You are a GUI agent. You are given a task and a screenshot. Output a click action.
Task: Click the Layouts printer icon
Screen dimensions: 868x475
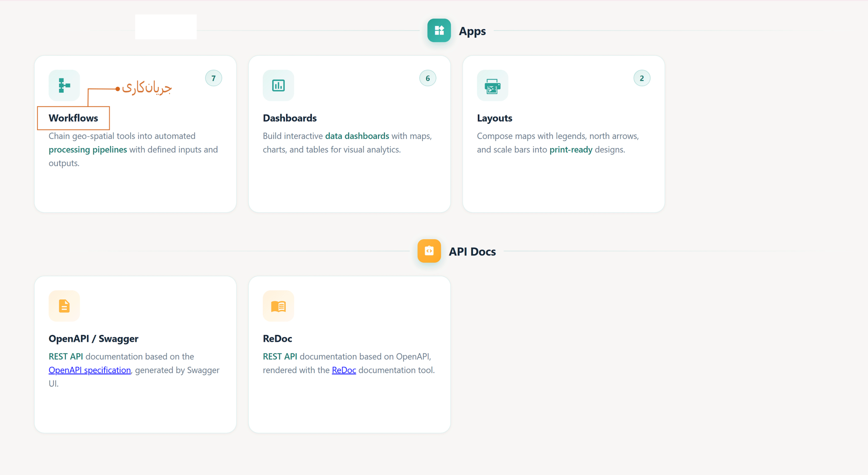(492, 85)
